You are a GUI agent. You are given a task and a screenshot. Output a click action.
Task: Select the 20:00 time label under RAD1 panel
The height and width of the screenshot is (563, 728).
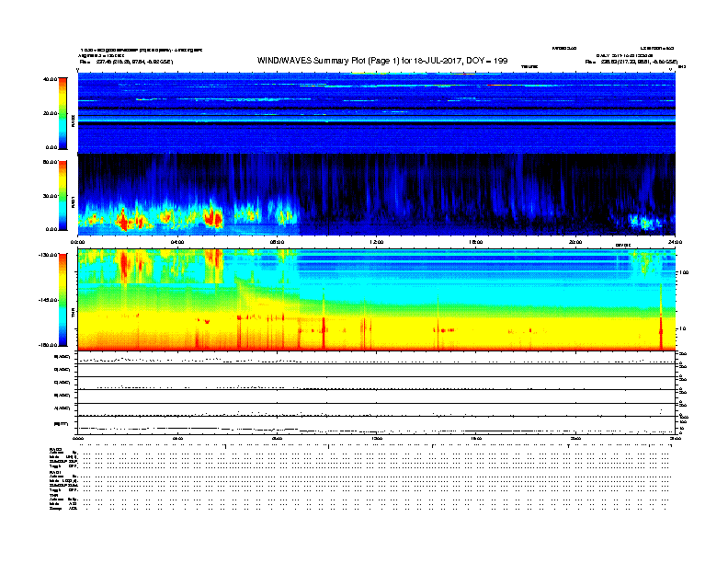(x=575, y=242)
